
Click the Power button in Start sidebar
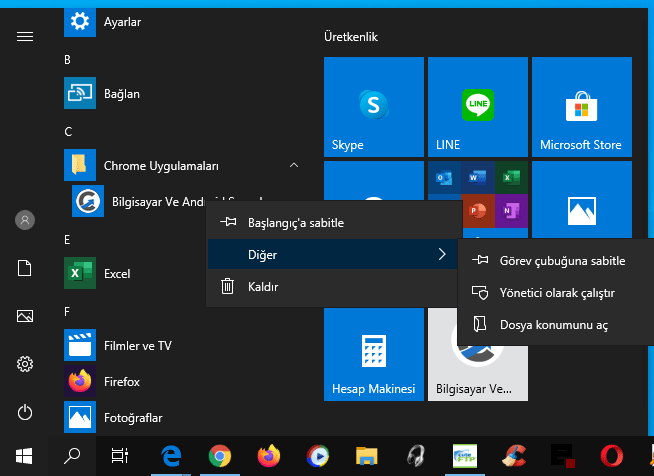point(25,412)
